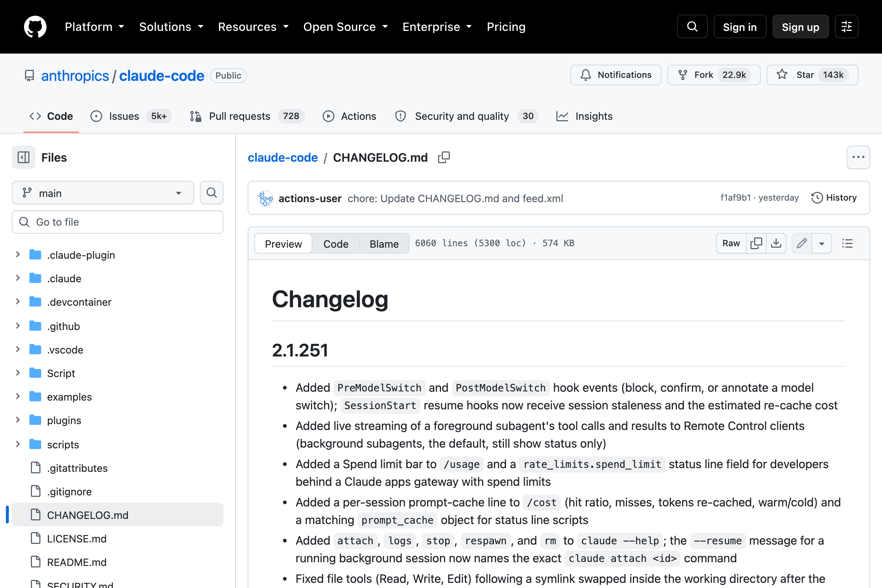Open LICENSE.md in the file tree
This screenshot has width=882, height=588.
[x=117, y=538]
